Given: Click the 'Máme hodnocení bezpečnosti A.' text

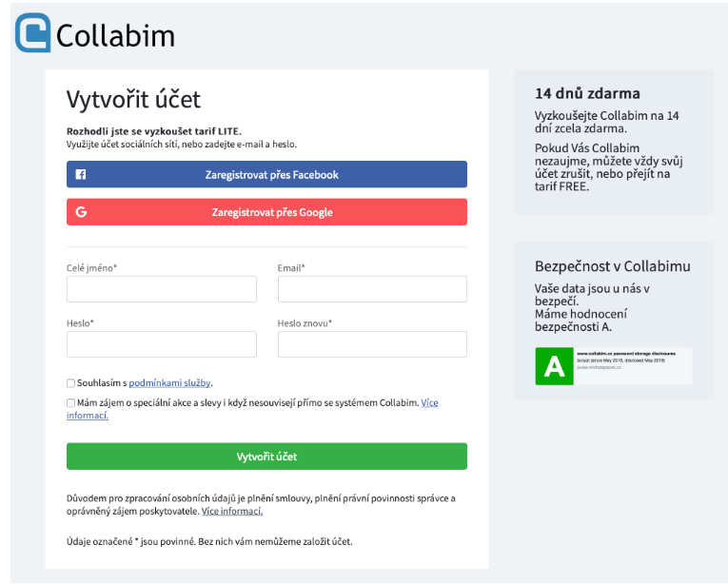Looking at the screenshot, I should (580, 321).
